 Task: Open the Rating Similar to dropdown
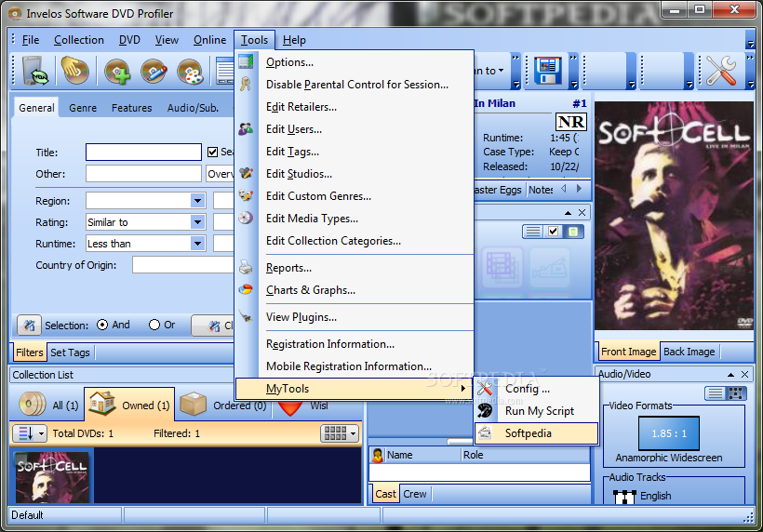click(197, 222)
